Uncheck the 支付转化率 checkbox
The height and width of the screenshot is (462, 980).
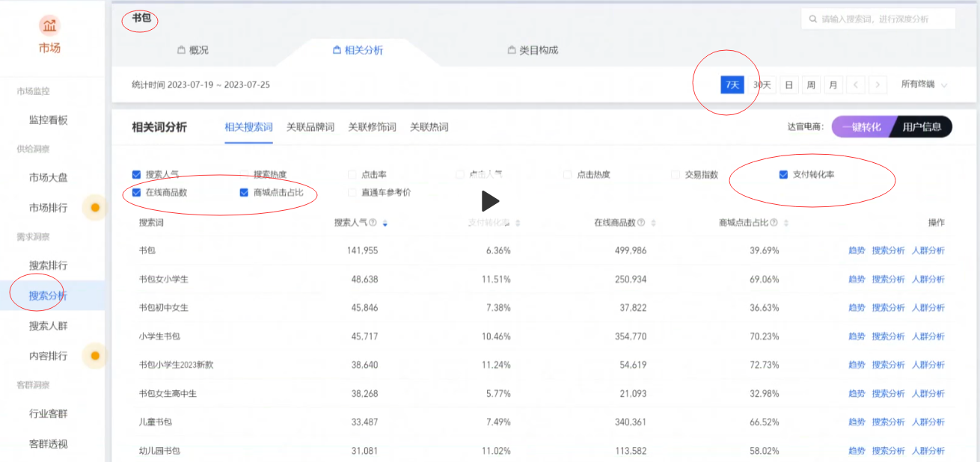tap(783, 175)
